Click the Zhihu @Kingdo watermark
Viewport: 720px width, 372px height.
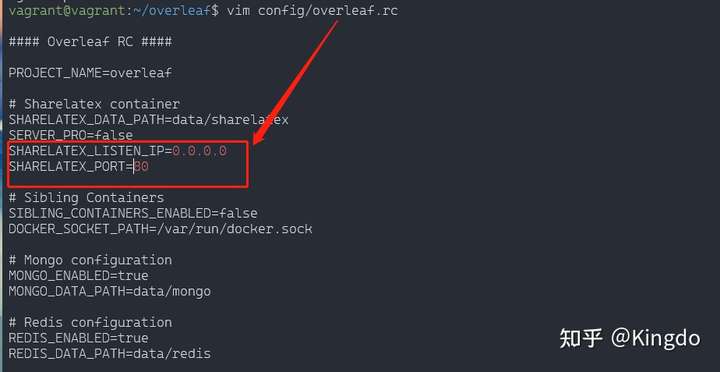point(630,338)
